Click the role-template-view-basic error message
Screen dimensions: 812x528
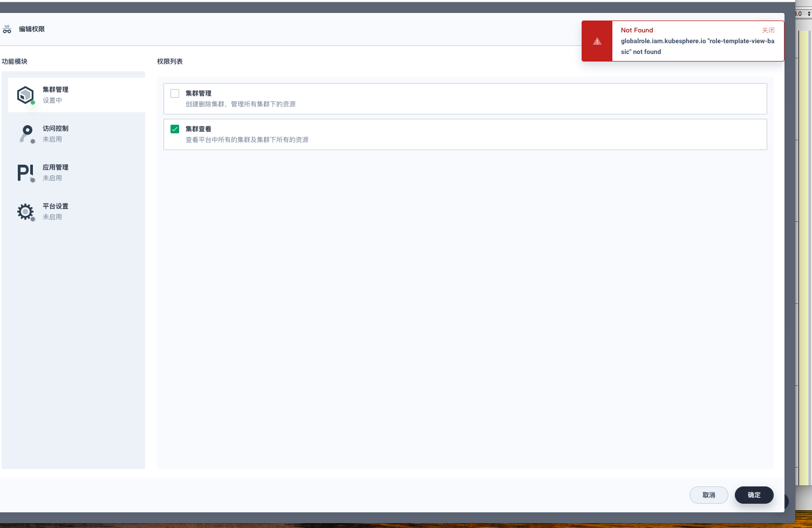(698, 46)
